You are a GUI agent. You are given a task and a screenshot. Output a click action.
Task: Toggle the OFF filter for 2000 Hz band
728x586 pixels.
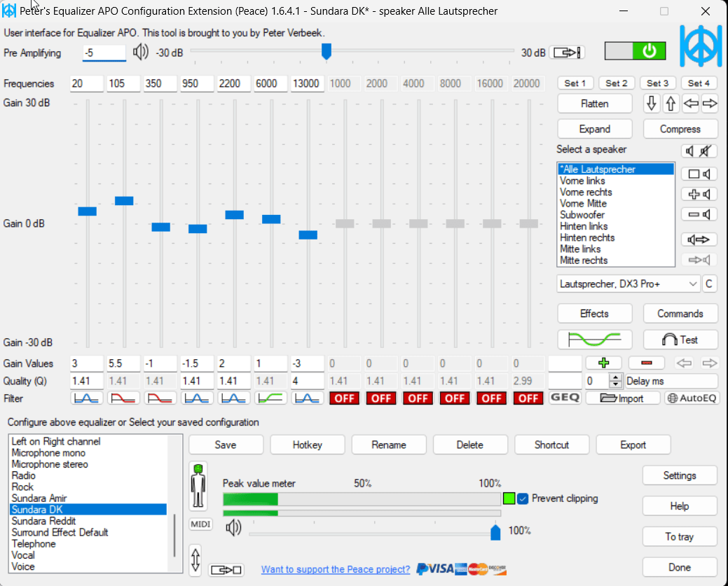point(381,398)
